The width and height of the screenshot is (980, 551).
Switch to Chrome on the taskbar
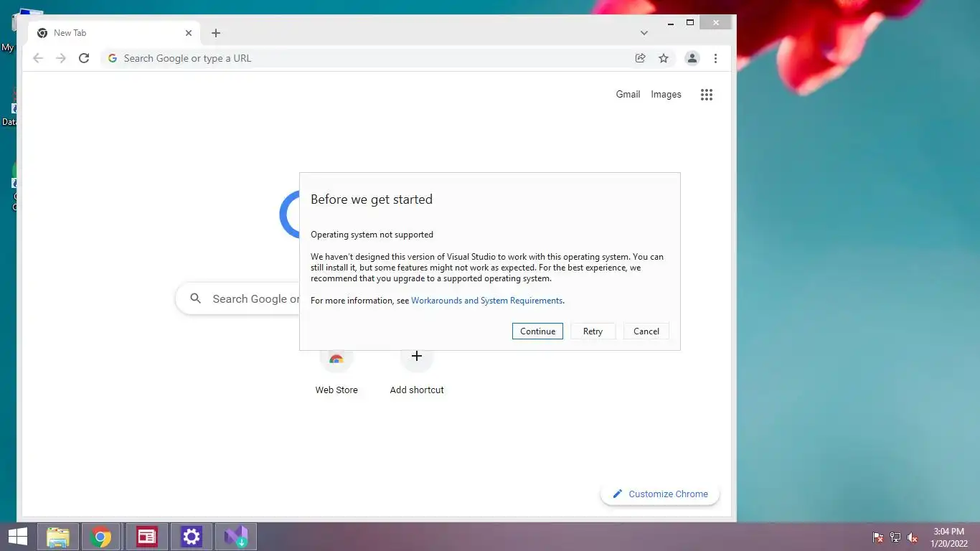(101, 537)
